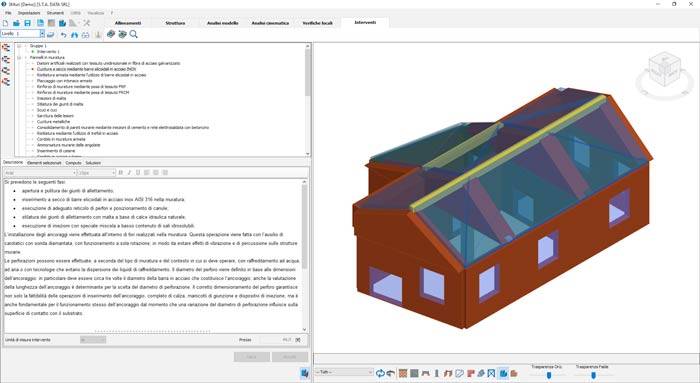Click the Unità di misura intervento field
The width and height of the screenshot is (700, 383).
[x=93, y=340]
